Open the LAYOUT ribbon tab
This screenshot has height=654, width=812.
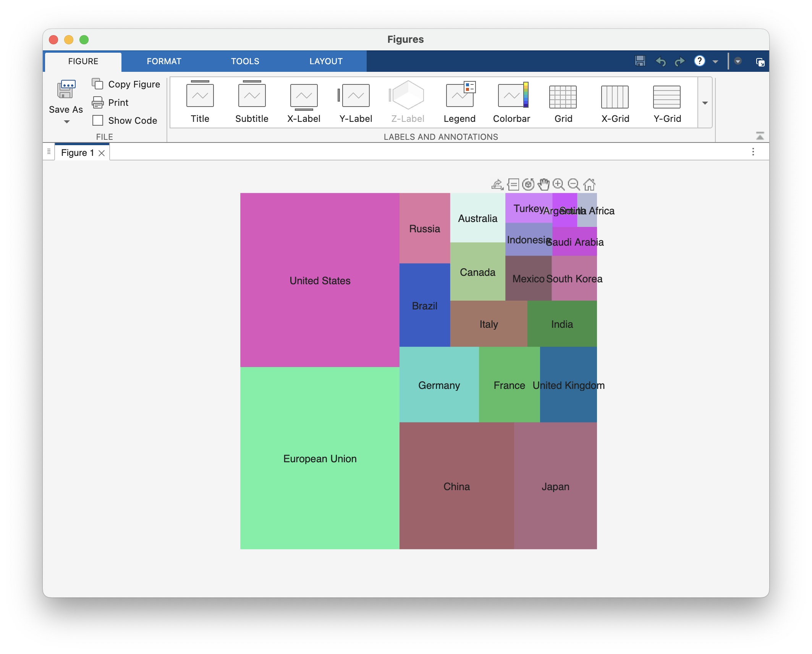(x=326, y=62)
